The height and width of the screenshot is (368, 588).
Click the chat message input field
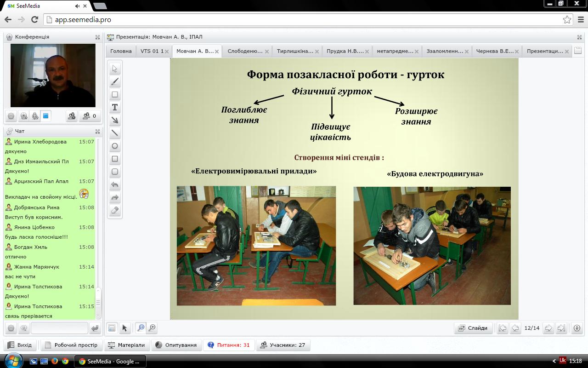click(59, 328)
